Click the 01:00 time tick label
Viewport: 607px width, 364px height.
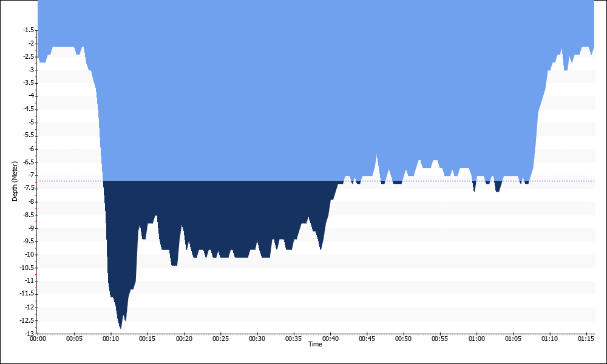click(476, 339)
